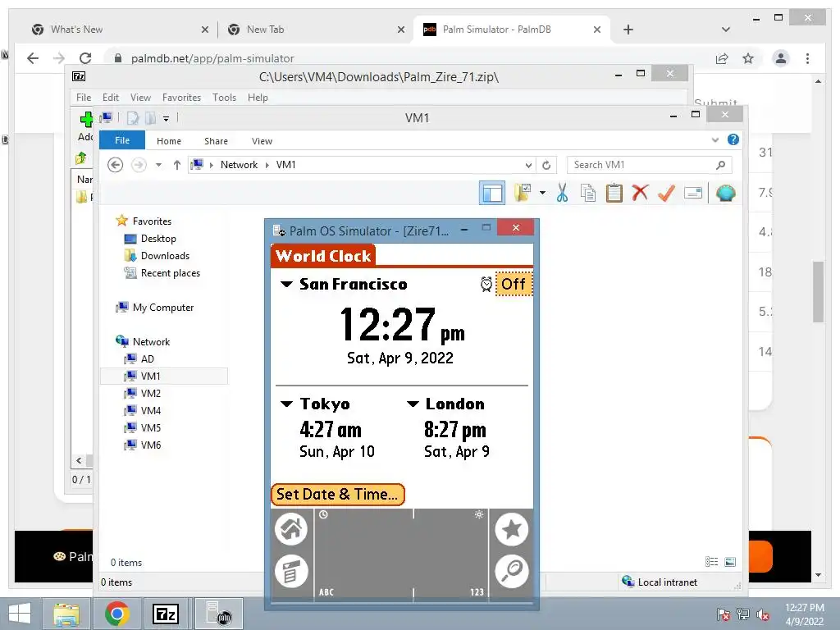Click the red X Delete icon in VM1 toolbar
840x630 pixels.
point(640,193)
